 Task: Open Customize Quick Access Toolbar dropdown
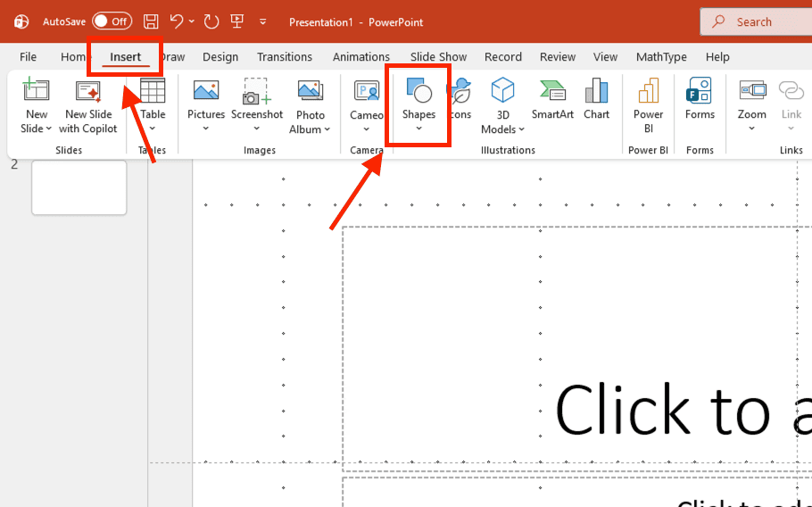pos(263,21)
